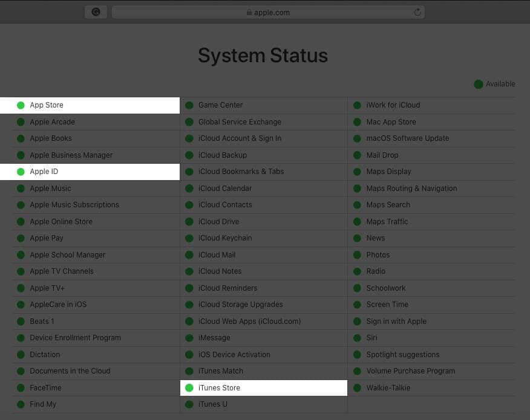Click green dot next to Siri

click(x=358, y=338)
